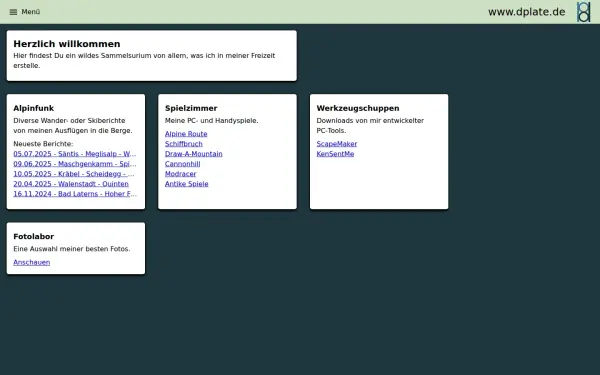The image size is (600, 375).
Task: Open the Draw-A-Mountain link
Action: click(x=194, y=154)
